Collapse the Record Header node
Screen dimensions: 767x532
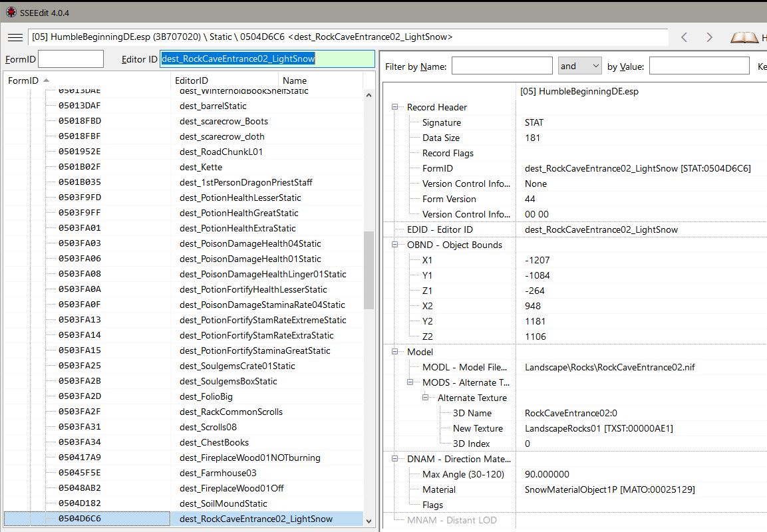(395, 107)
